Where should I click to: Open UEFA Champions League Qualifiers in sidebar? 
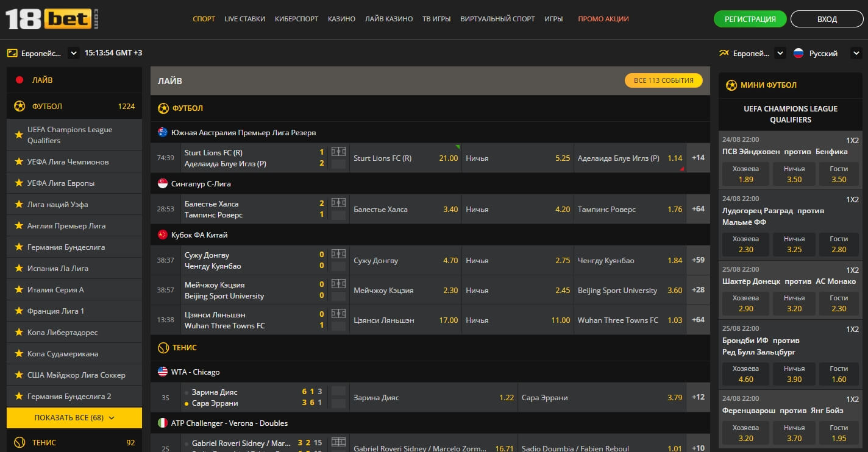(x=74, y=135)
